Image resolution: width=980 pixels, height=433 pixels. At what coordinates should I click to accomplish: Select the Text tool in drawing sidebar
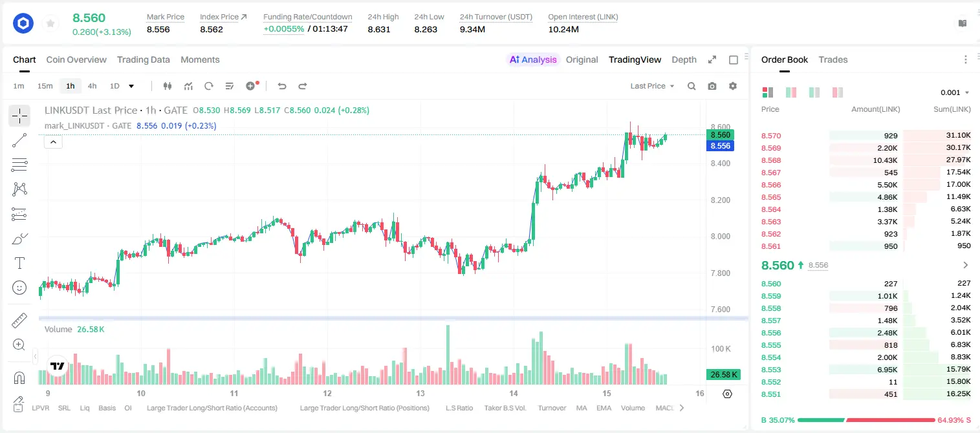coord(19,263)
